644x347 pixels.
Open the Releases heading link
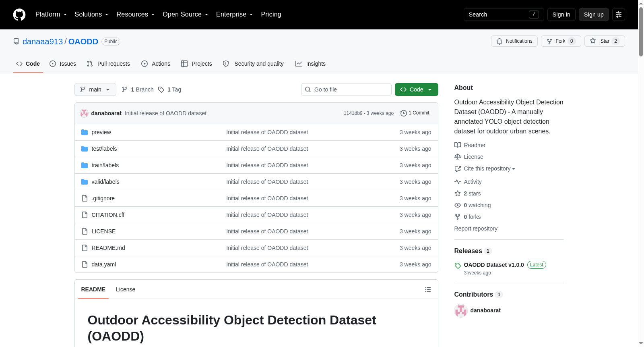(468, 251)
